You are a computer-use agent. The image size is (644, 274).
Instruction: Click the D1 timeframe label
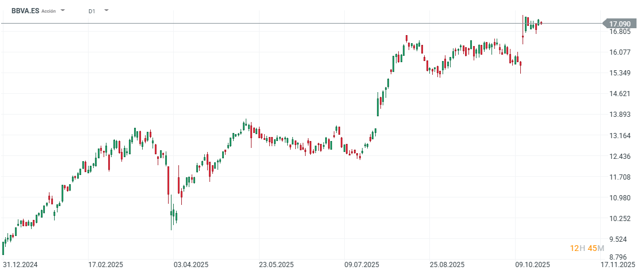92,11
